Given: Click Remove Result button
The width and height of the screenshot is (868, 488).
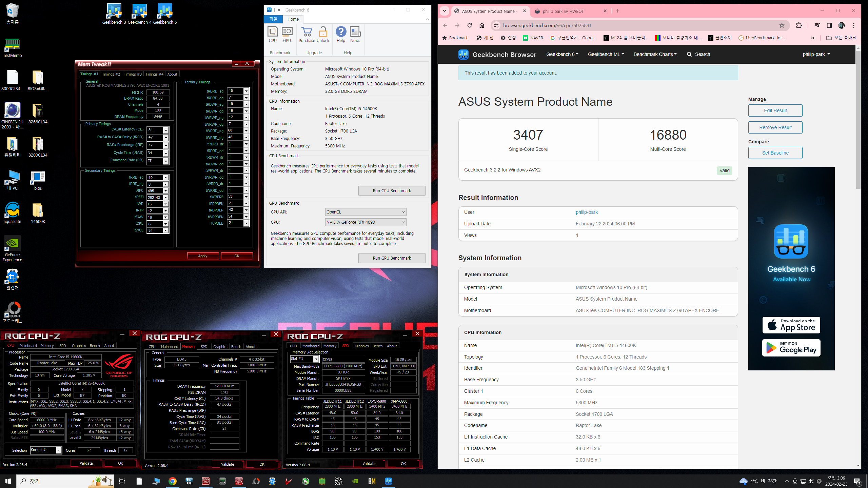Looking at the screenshot, I should [x=775, y=127].
